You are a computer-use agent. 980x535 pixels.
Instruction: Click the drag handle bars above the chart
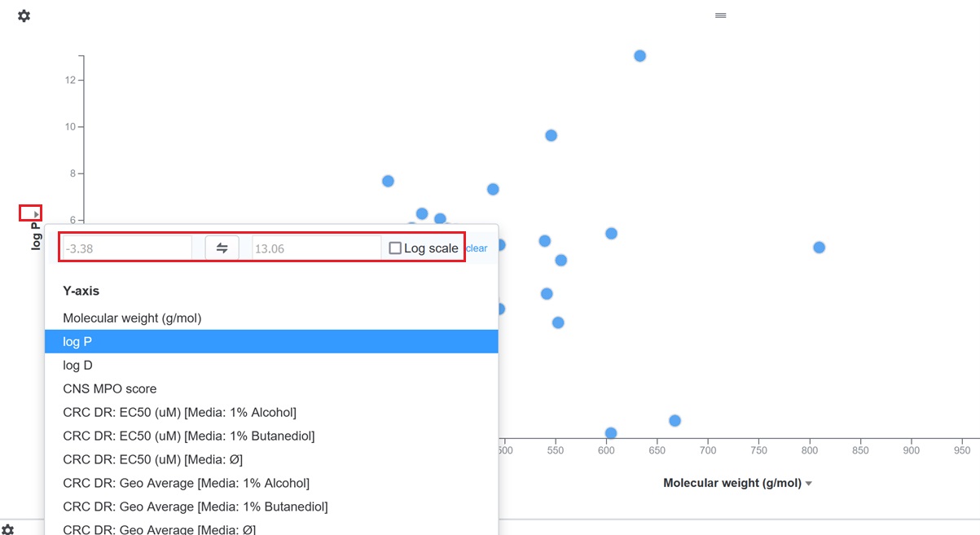[720, 15]
